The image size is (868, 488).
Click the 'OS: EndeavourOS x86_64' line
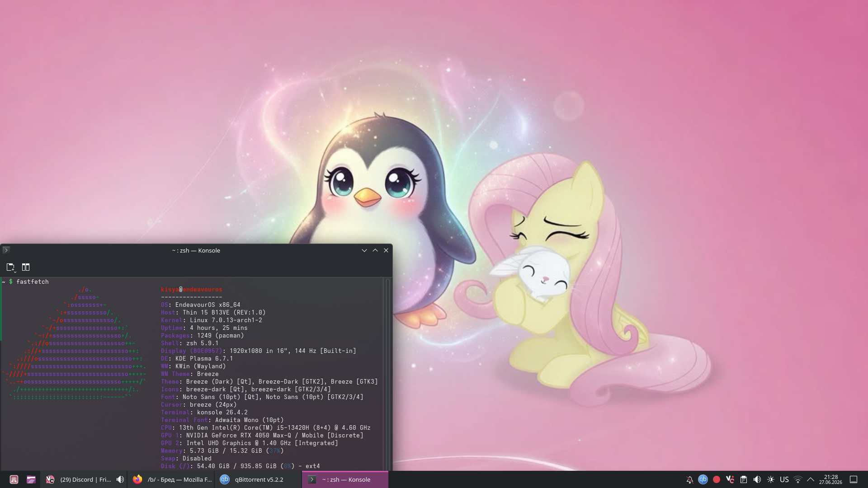(x=201, y=305)
